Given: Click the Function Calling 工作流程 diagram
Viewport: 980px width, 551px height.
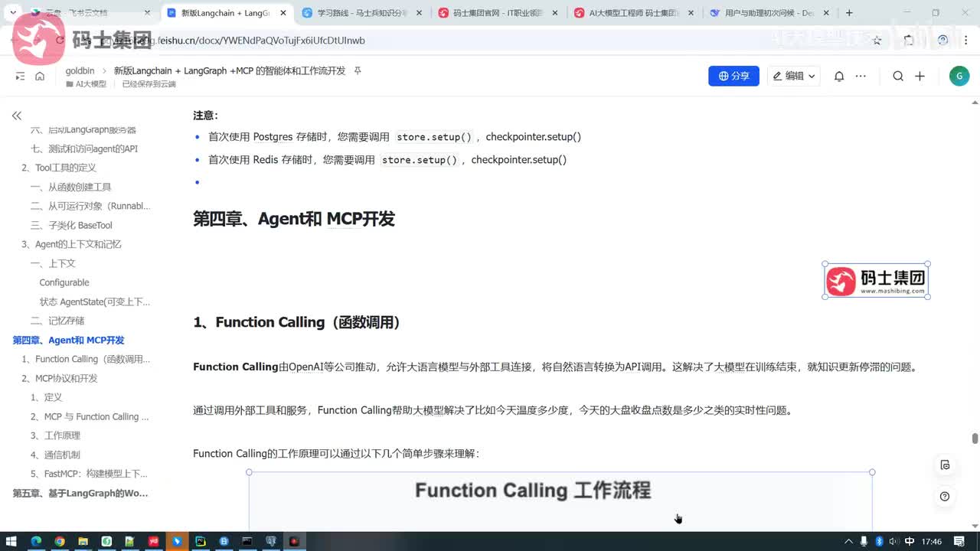Looking at the screenshot, I should click(x=560, y=501).
